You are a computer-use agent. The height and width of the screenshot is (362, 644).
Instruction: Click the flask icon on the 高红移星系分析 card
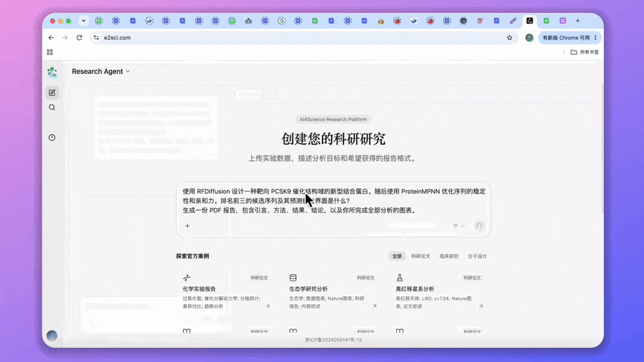pos(399,278)
